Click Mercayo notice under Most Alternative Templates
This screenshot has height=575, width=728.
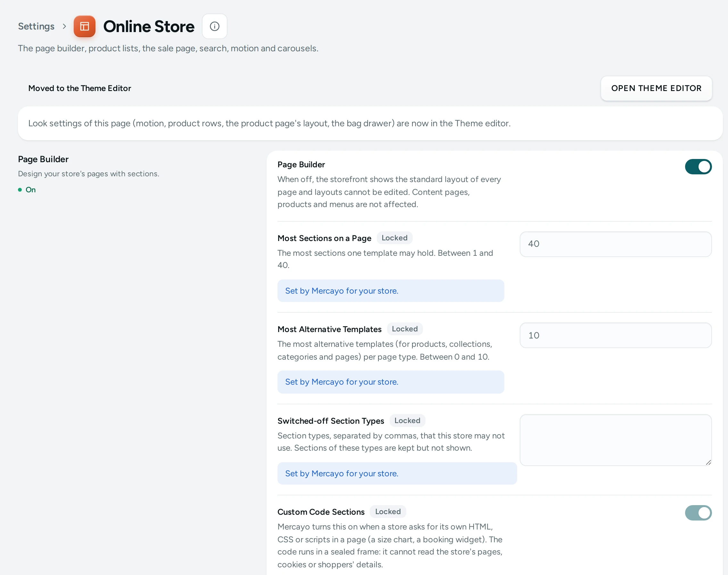(390, 382)
